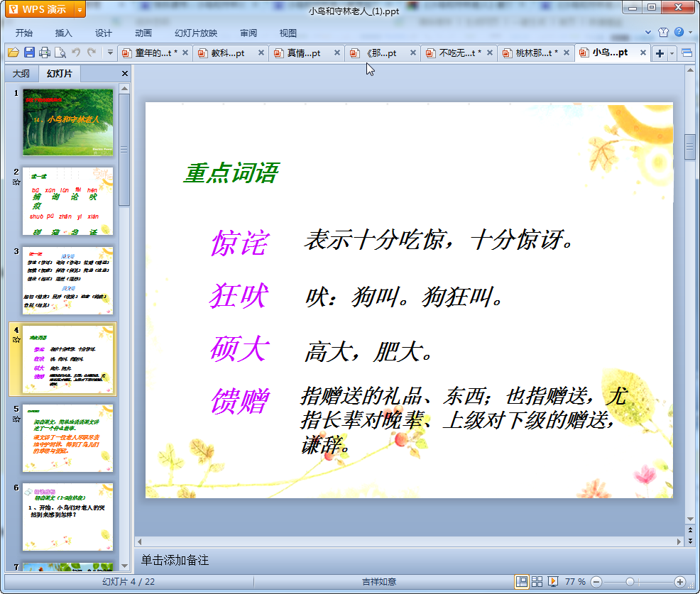
Task: Open file using the folder icon
Action: click(13, 53)
